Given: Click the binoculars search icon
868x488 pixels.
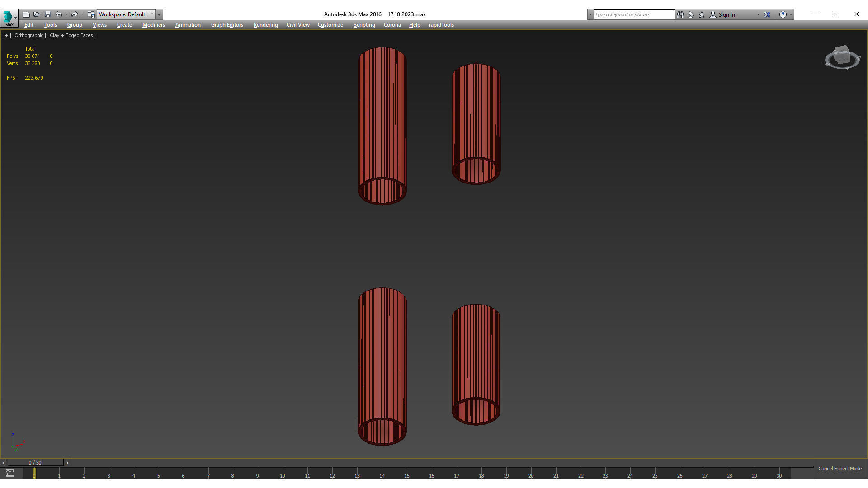Looking at the screenshot, I should (x=680, y=14).
